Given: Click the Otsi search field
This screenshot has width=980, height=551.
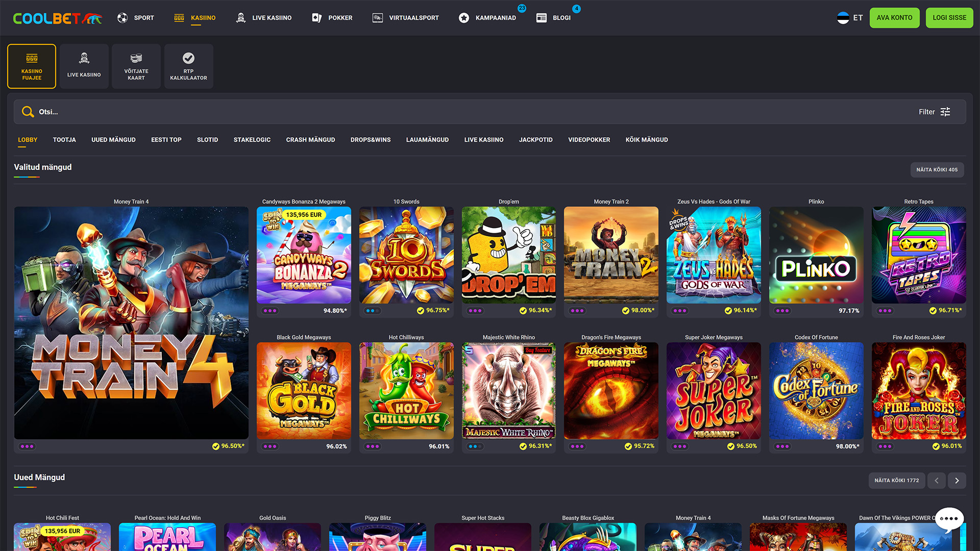Looking at the screenshot, I should tap(490, 112).
